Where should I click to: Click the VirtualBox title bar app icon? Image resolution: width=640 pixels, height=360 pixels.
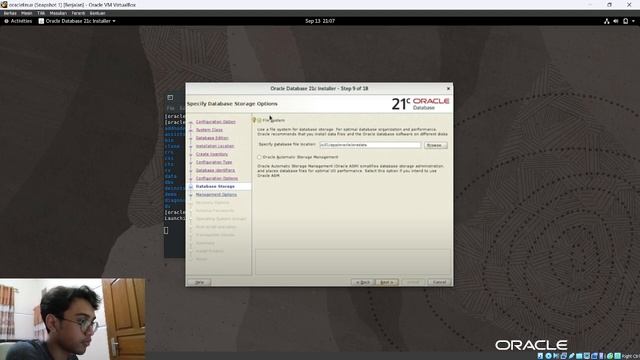[x=4, y=4]
